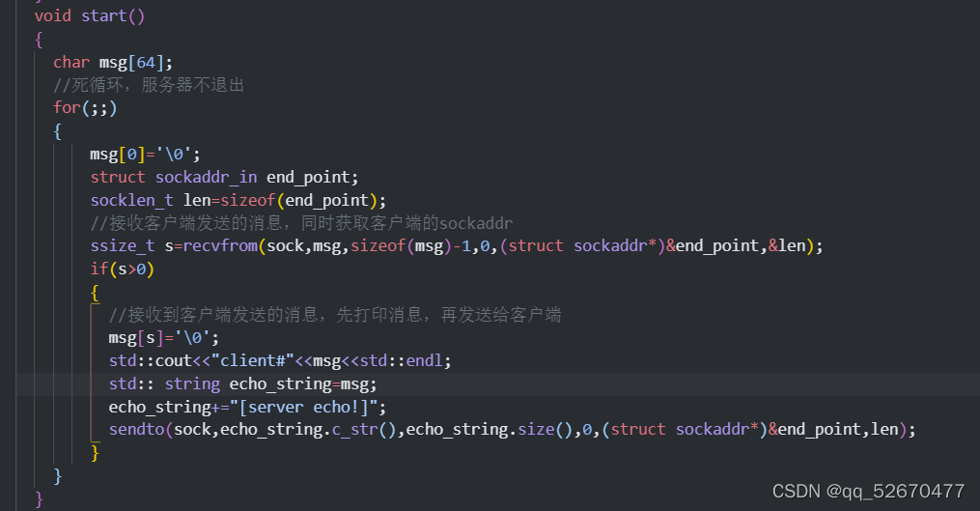Click the msg[s]='\0' line

click(x=164, y=337)
